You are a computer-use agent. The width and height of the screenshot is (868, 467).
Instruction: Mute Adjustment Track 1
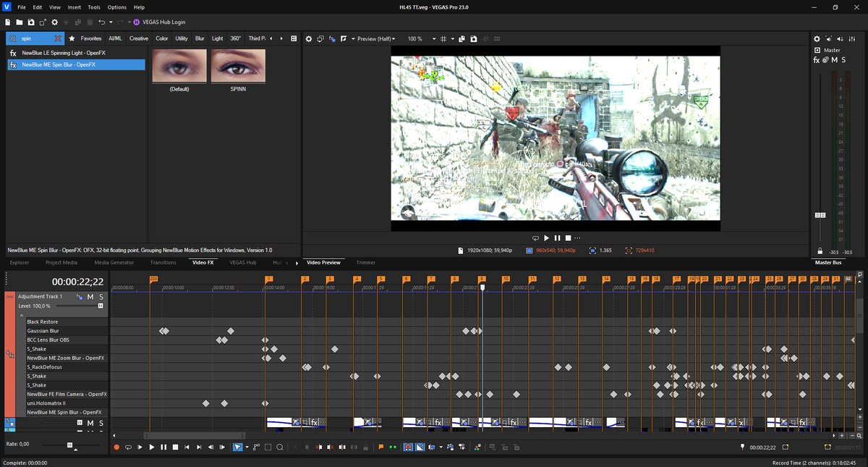click(x=90, y=297)
